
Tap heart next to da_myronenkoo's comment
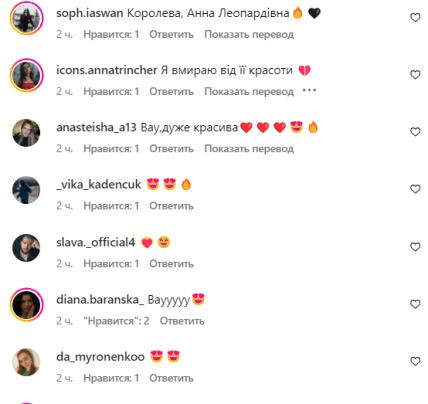tap(415, 361)
